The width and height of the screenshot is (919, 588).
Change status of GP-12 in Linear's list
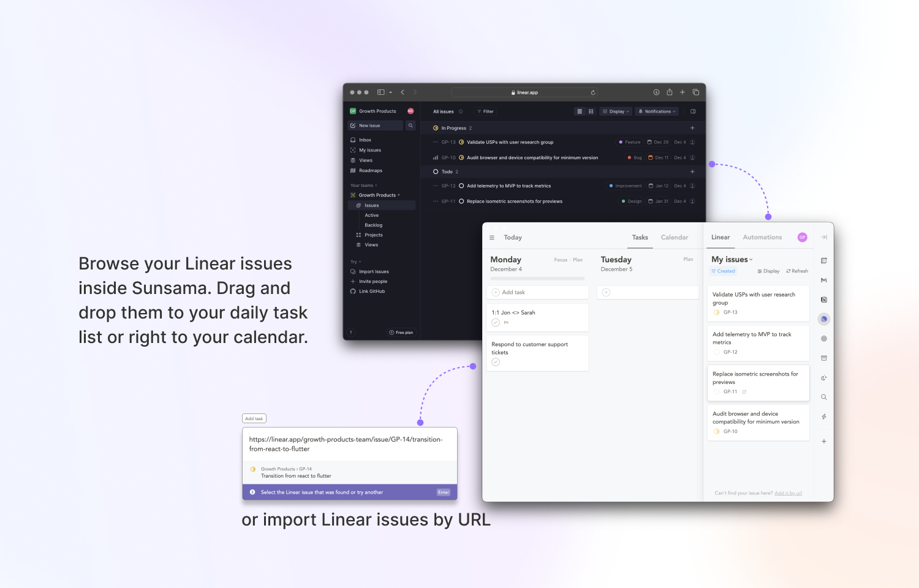[461, 186]
